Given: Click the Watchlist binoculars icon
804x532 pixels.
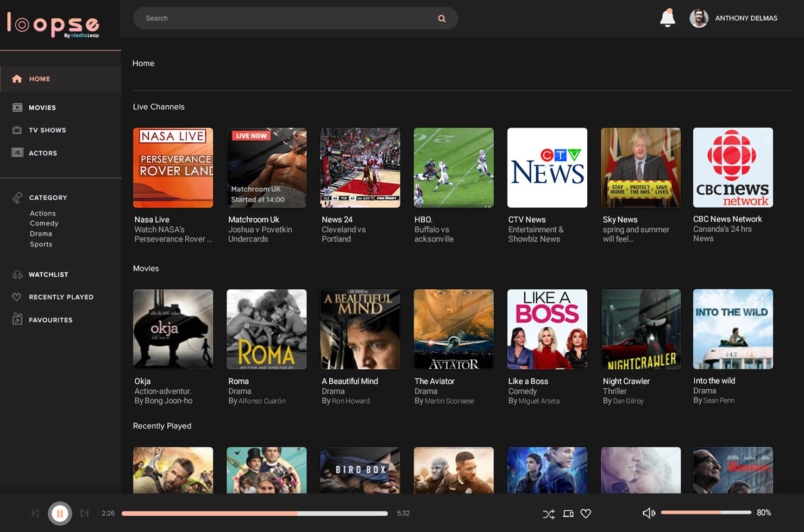Looking at the screenshot, I should (17, 275).
